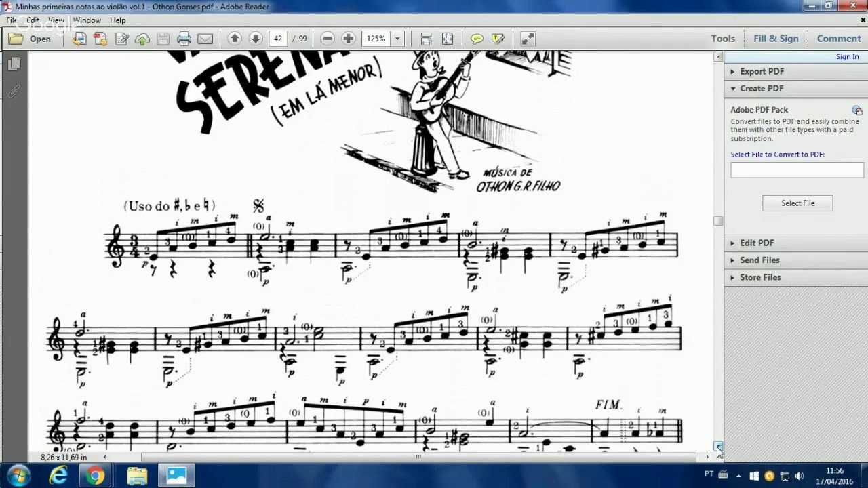Click the Adobe PDF Pack info icon
868x488 pixels.
point(857,110)
